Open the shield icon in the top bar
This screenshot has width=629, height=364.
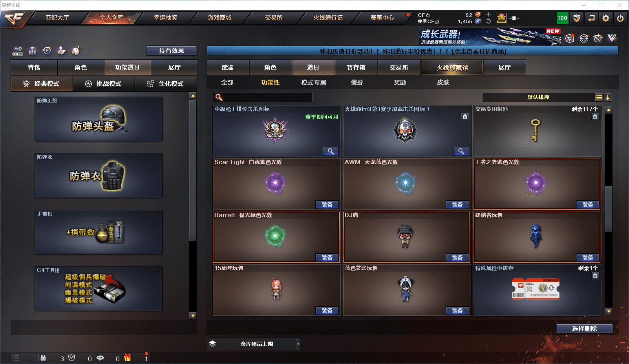[577, 18]
